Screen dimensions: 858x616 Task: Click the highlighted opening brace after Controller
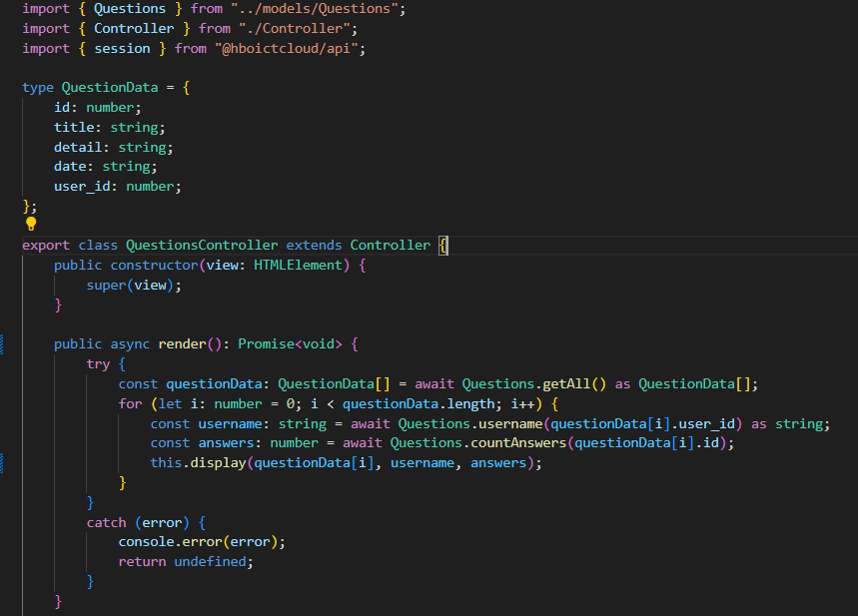[443, 245]
